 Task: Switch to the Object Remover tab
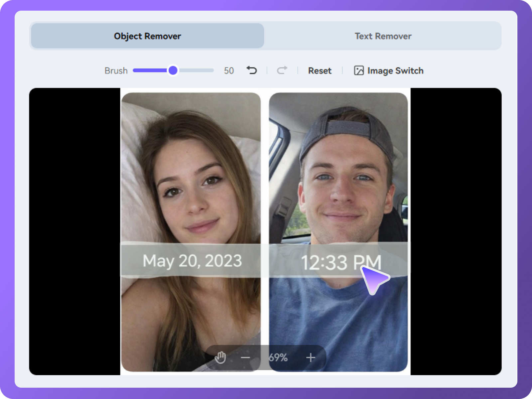point(147,36)
